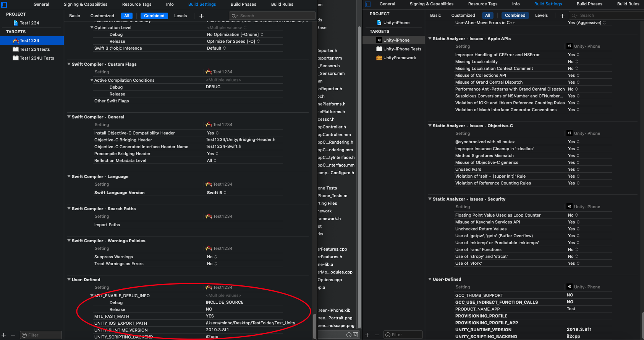Open Treat Warnings as Errors dropdown
The height and width of the screenshot is (340, 644).
(212, 264)
